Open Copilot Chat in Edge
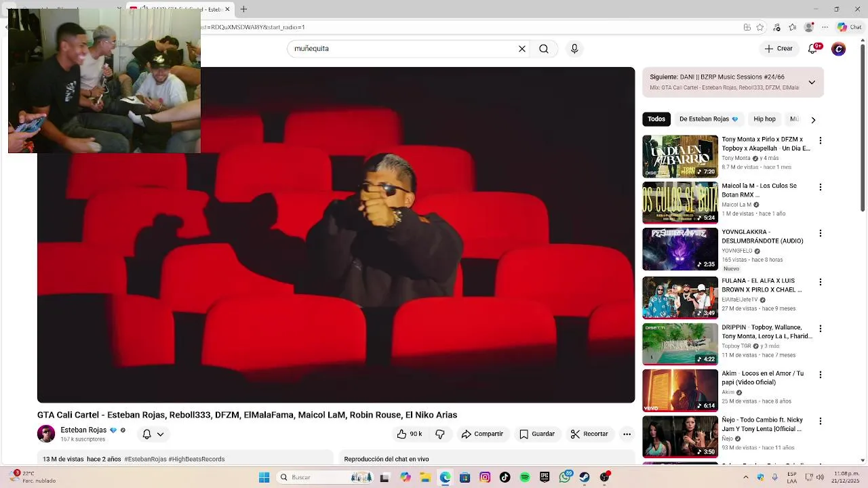 point(849,27)
